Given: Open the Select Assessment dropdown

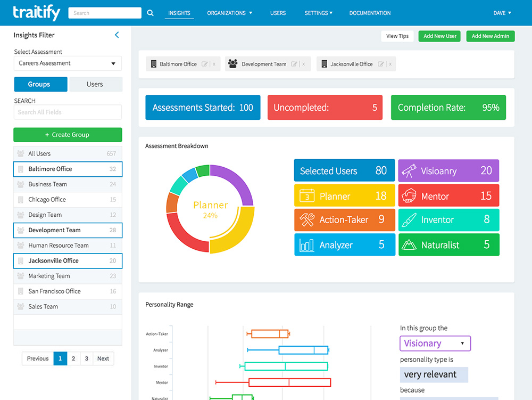Looking at the screenshot, I should (68, 63).
